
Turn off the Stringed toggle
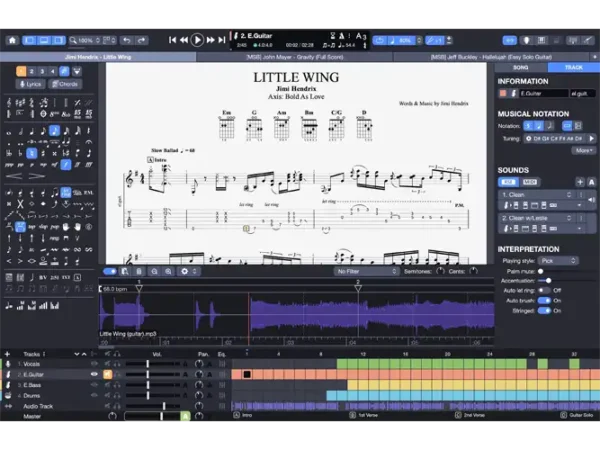pos(544,311)
